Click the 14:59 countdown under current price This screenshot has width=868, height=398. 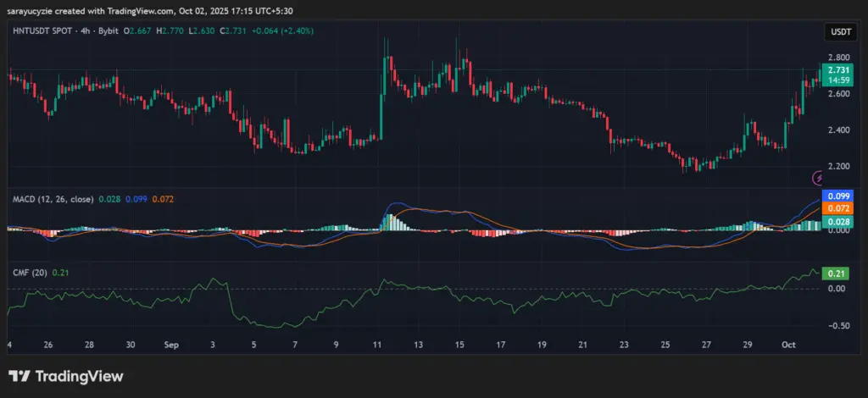pyautogui.click(x=837, y=80)
